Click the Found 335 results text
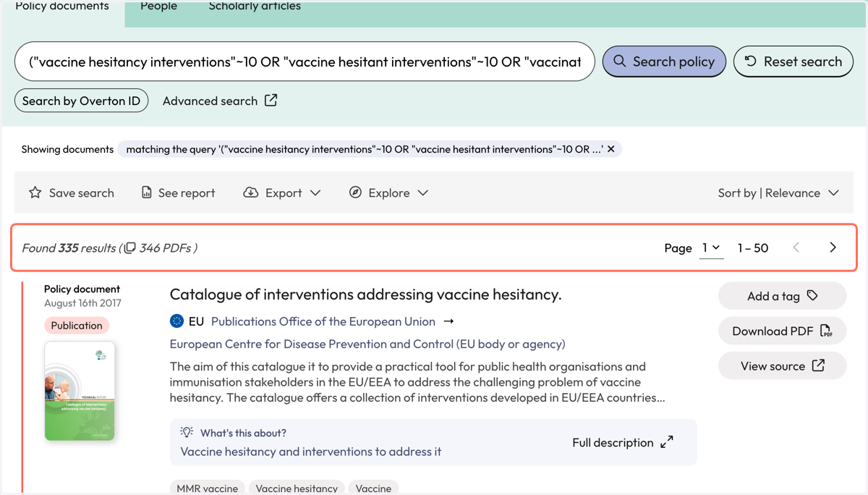Viewport: 868px width, 495px height. tap(69, 247)
